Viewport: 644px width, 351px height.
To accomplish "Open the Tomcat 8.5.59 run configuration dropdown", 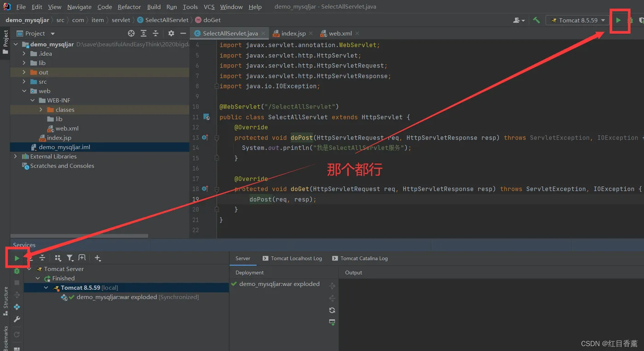I will click(578, 20).
